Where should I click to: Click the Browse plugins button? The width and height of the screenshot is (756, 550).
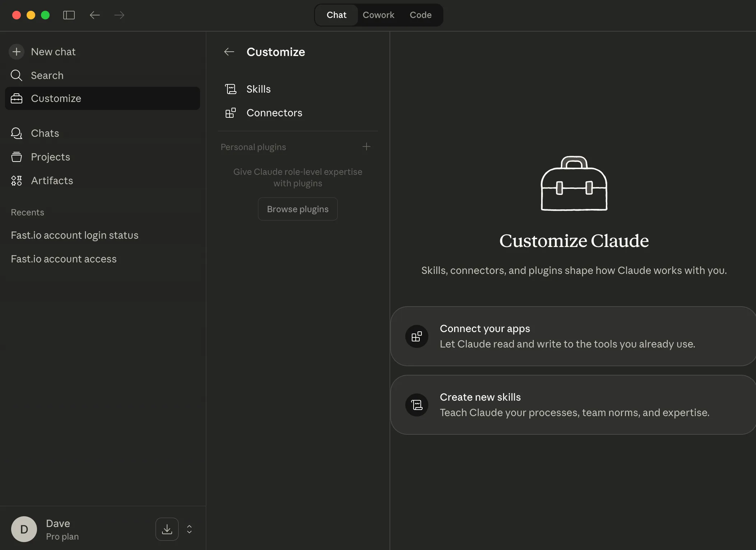coord(298,209)
